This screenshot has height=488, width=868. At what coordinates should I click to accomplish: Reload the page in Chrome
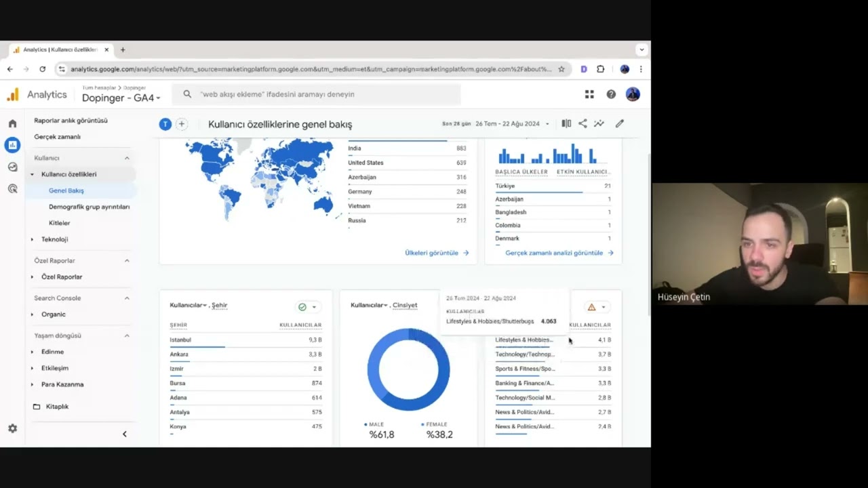pyautogui.click(x=43, y=69)
